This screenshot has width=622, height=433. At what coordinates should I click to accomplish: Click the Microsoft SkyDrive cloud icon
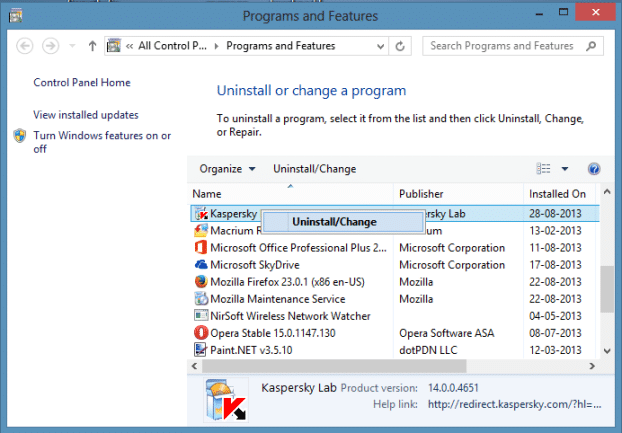201,264
